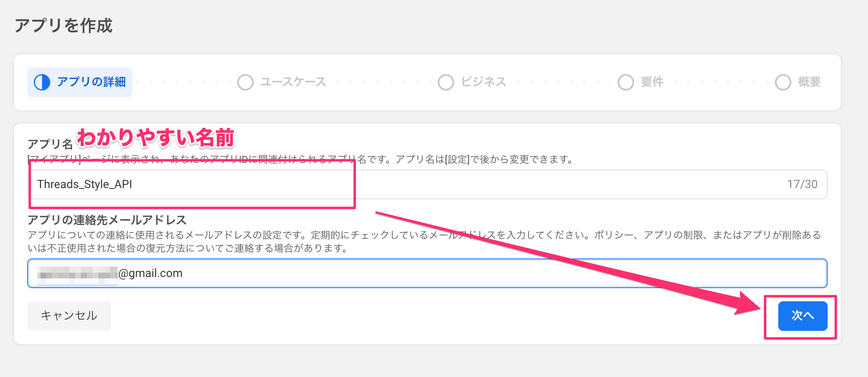Select the アプリの詳細 step label

click(91, 82)
